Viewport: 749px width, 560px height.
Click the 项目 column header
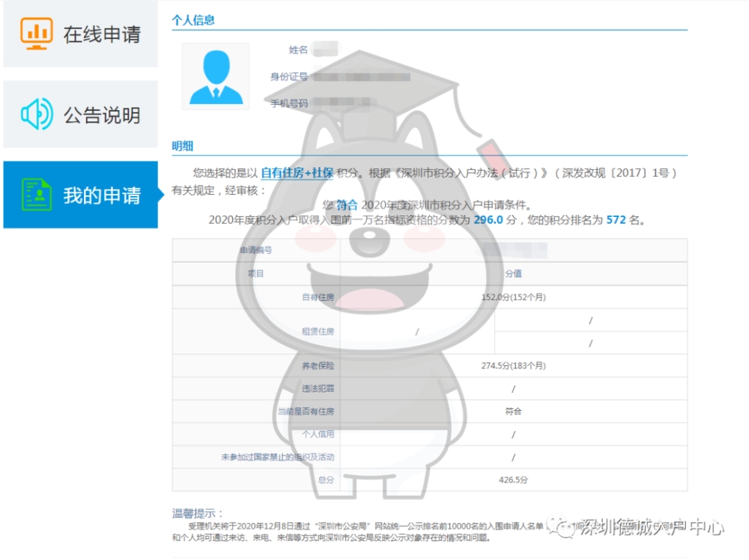tap(256, 273)
